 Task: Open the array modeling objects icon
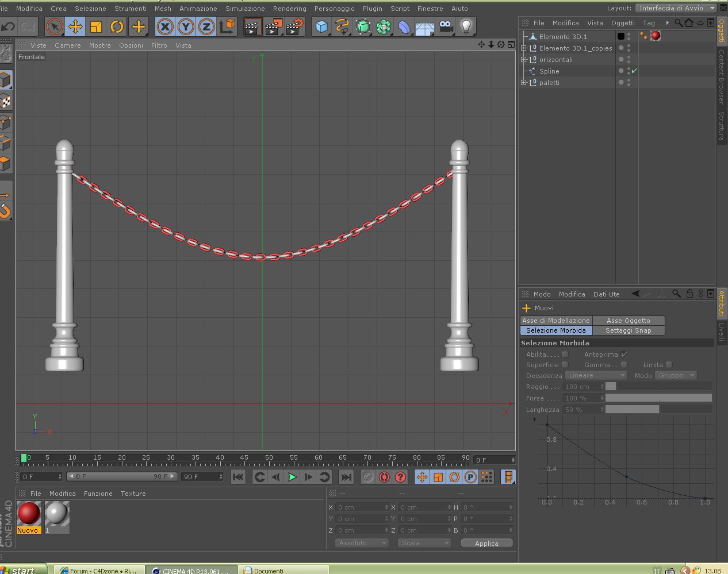click(x=384, y=26)
